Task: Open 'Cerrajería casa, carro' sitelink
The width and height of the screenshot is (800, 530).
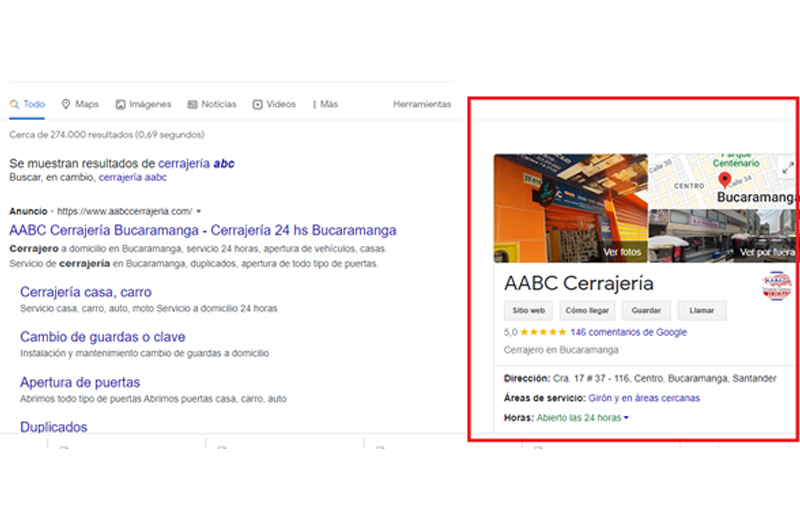Action: (86, 292)
